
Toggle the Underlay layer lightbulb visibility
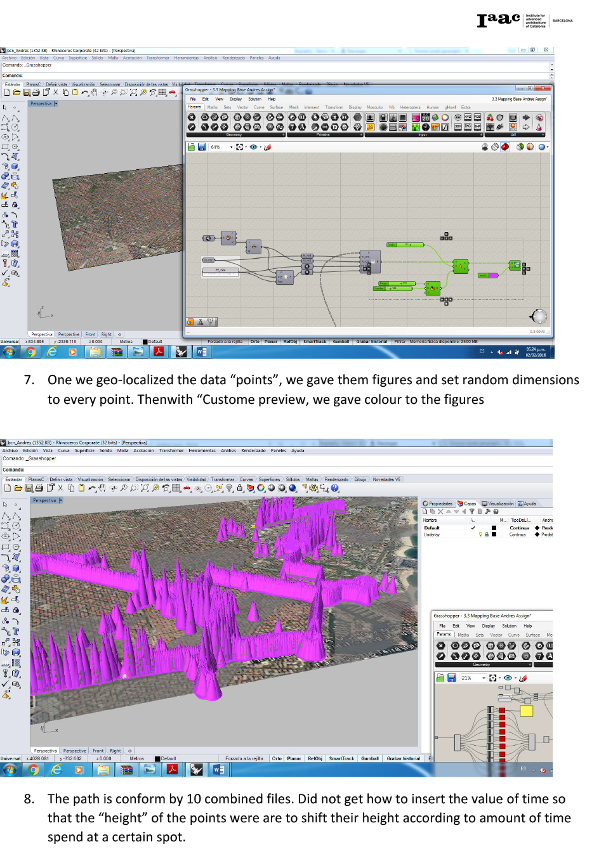click(480, 534)
